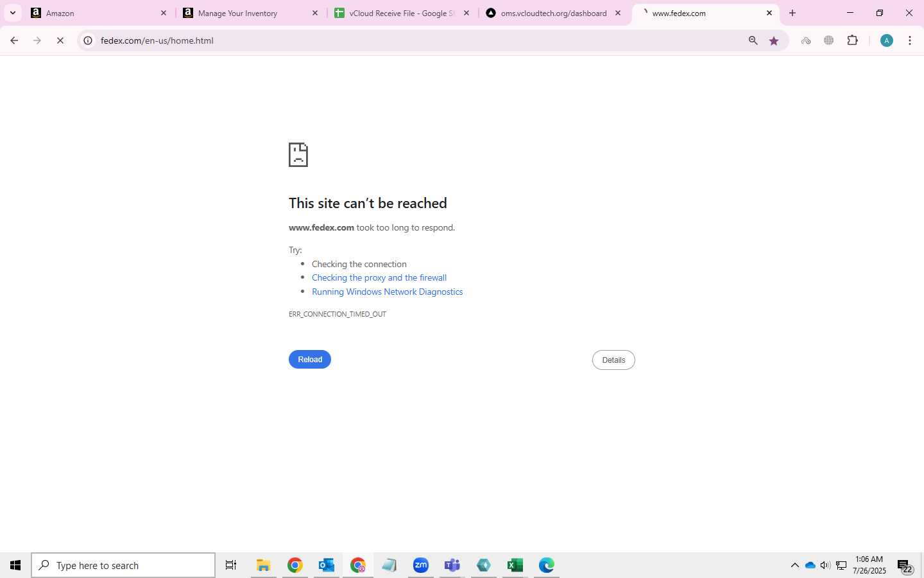The width and height of the screenshot is (924, 578).
Task: Open Outlook from taskbar
Action: (326, 565)
